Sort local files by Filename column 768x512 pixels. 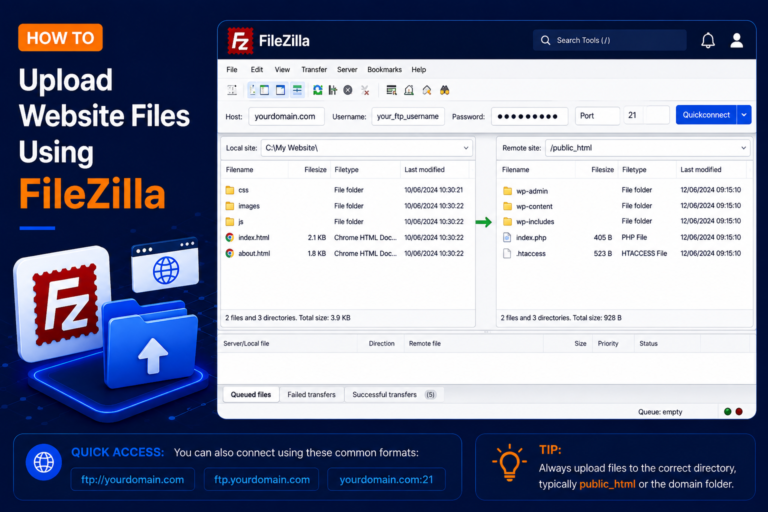[240, 170]
